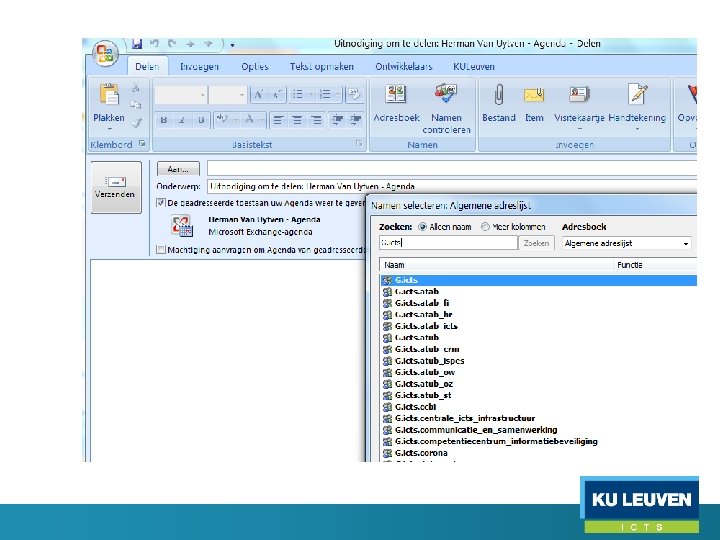
Task: Click the Aan... recipients button
Action: click(x=178, y=169)
